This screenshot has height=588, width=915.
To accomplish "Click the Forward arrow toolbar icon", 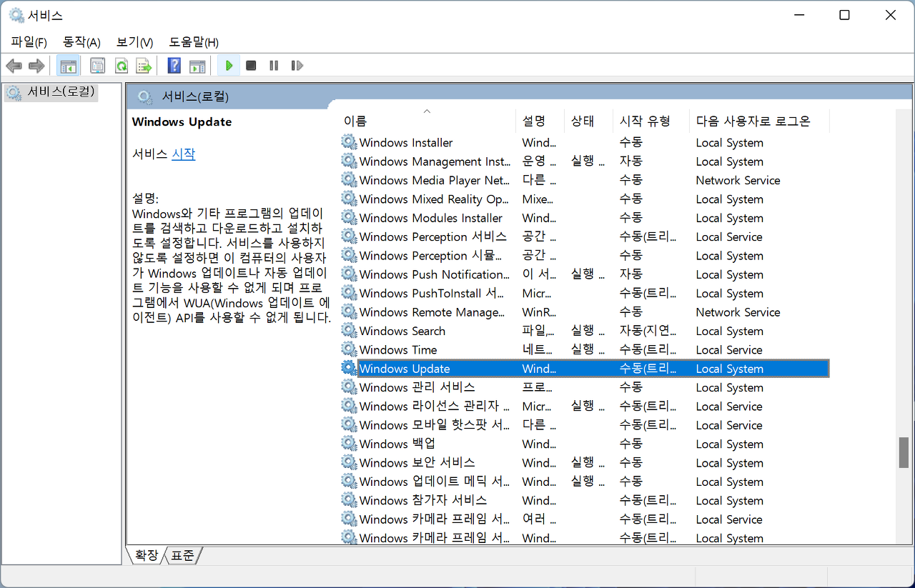I will (36, 66).
